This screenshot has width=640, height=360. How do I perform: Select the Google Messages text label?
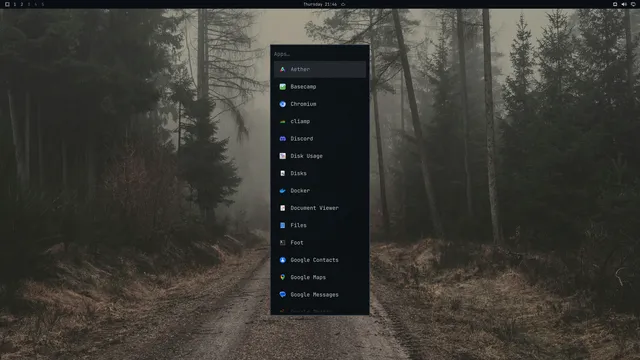(x=315, y=295)
